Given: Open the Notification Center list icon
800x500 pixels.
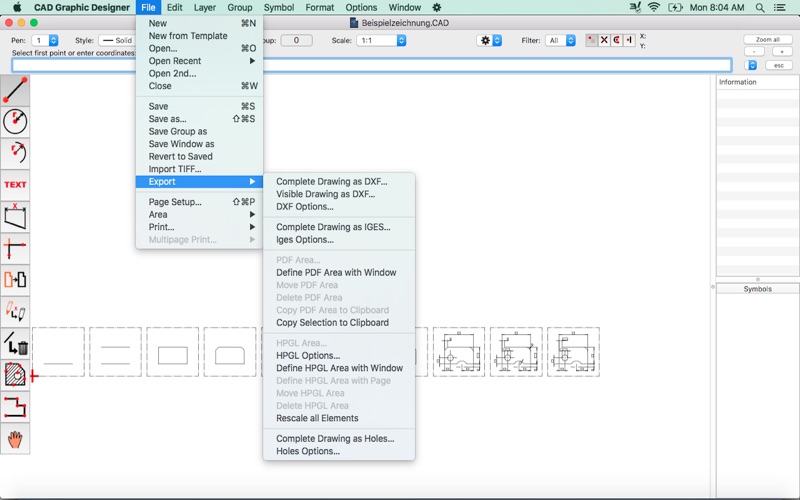Looking at the screenshot, I should [x=780, y=8].
